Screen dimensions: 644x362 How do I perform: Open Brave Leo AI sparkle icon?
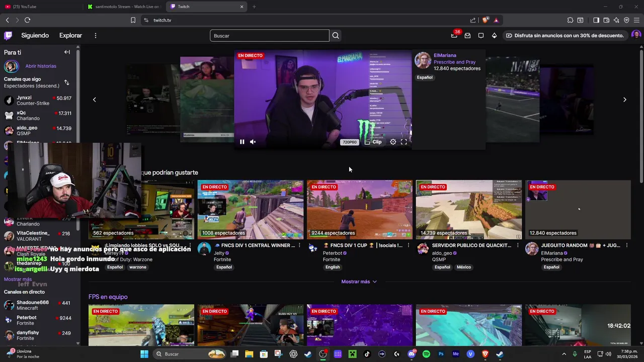click(x=616, y=20)
